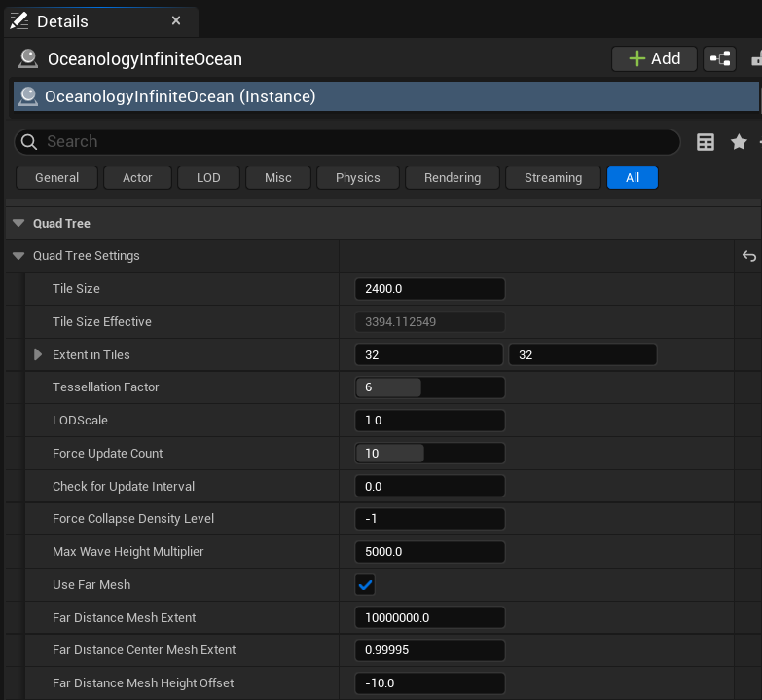Collapse the Quad Tree Settings group
This screenshot has height=700, width=762.
point(18,256)
